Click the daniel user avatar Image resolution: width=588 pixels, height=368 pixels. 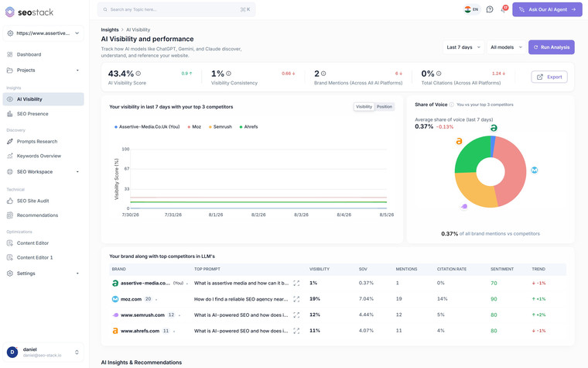pyautogui.click(x=12, y=353)
